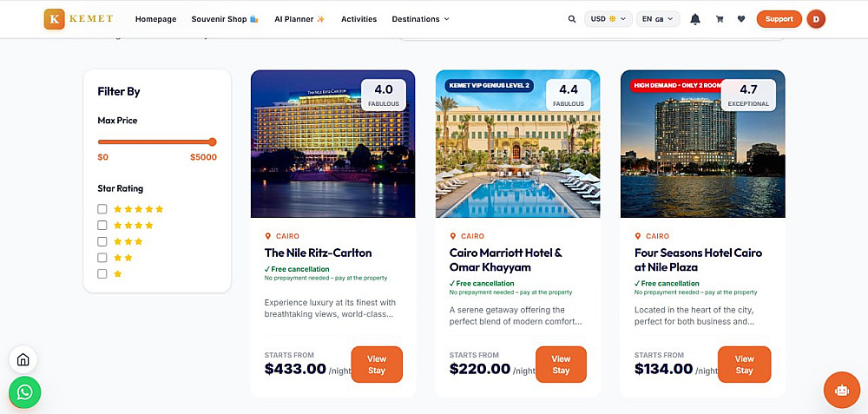Expand the Destinations menu

420,19
